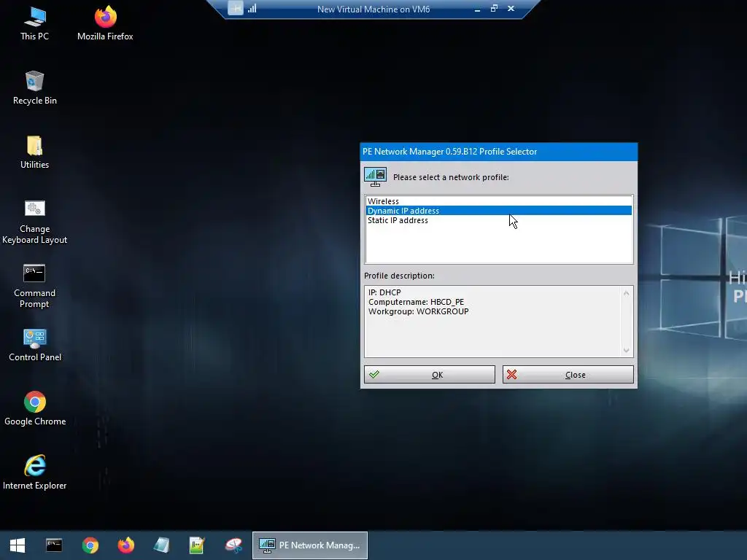Click the pin icon on VM connection bar

236,8
